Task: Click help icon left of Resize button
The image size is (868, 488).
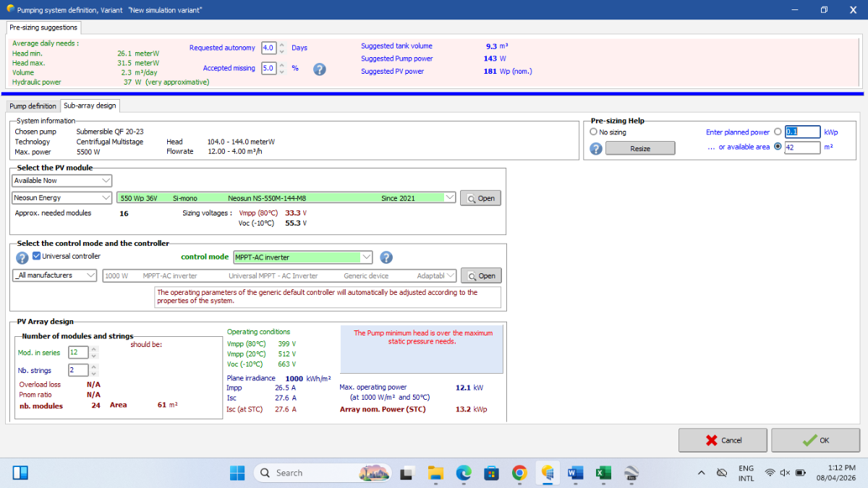Action: pyautogui.click(x=596, y=148)
